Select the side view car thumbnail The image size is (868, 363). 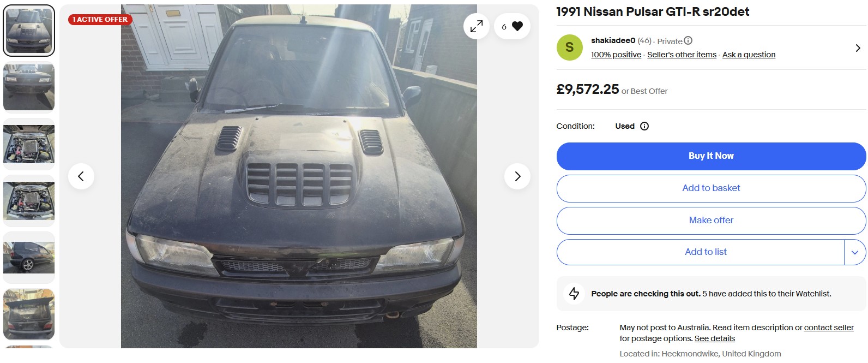click(29, 258)
